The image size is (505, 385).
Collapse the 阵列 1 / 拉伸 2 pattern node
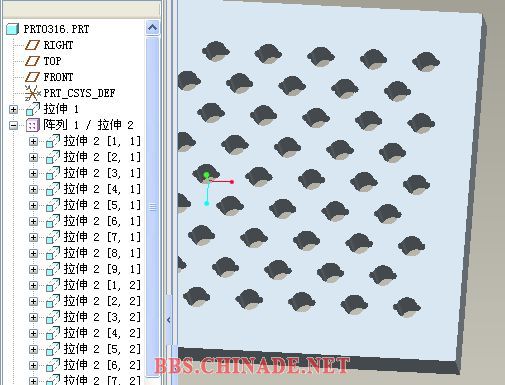click(13, 125)
